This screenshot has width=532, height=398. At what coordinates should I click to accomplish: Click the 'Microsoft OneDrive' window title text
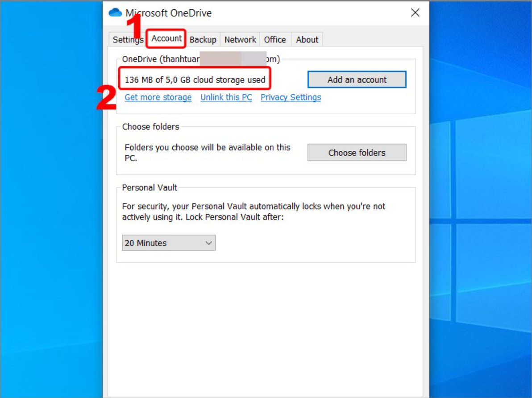[x=169, y=13]
